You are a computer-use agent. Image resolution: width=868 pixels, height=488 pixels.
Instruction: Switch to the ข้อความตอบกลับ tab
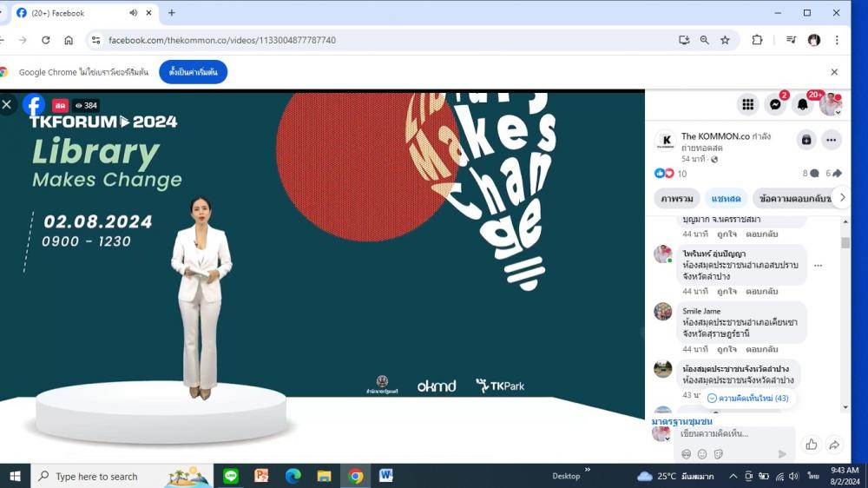coord(795,198)
